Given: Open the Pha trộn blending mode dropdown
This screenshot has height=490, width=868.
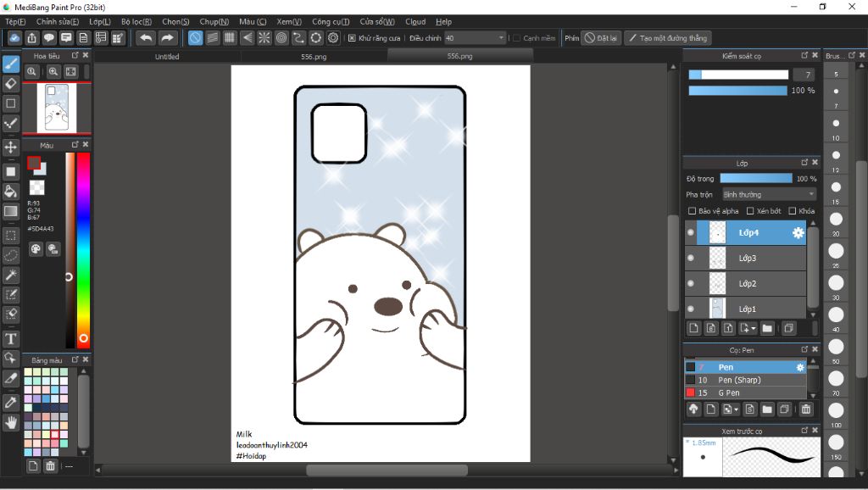Looking at the screenshot, I should click(x=769, y=194).
